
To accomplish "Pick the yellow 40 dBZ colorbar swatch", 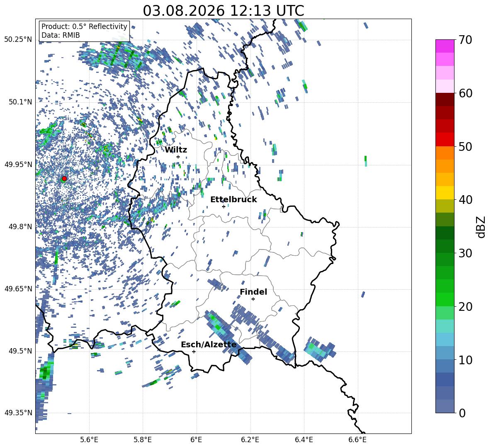I will pos(445,193).
